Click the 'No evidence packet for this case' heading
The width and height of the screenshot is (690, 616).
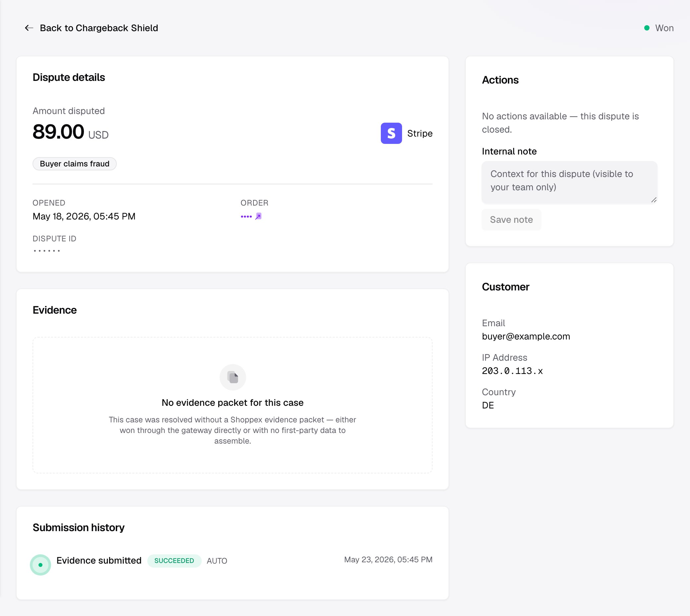pos(233,403)
